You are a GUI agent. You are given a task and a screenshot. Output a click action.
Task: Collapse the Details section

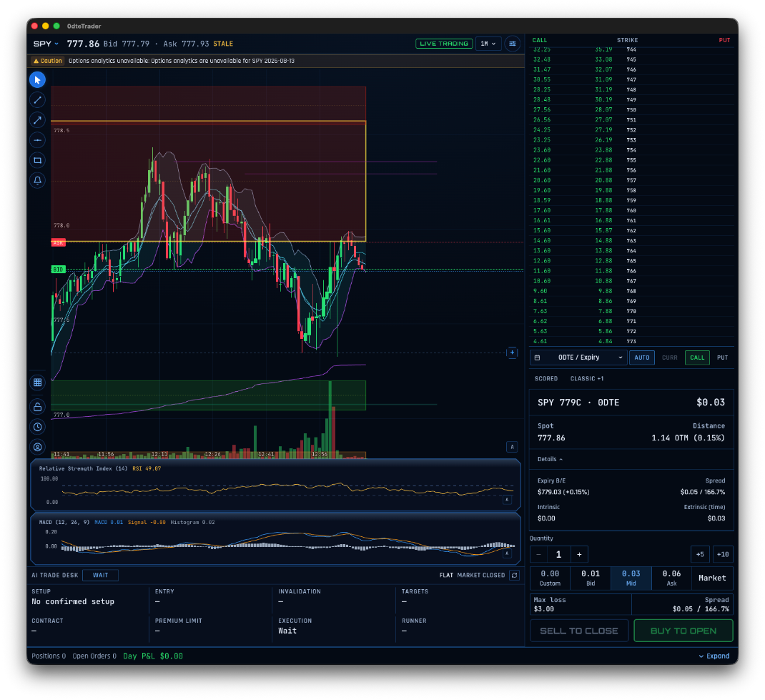tap(550, 460)
